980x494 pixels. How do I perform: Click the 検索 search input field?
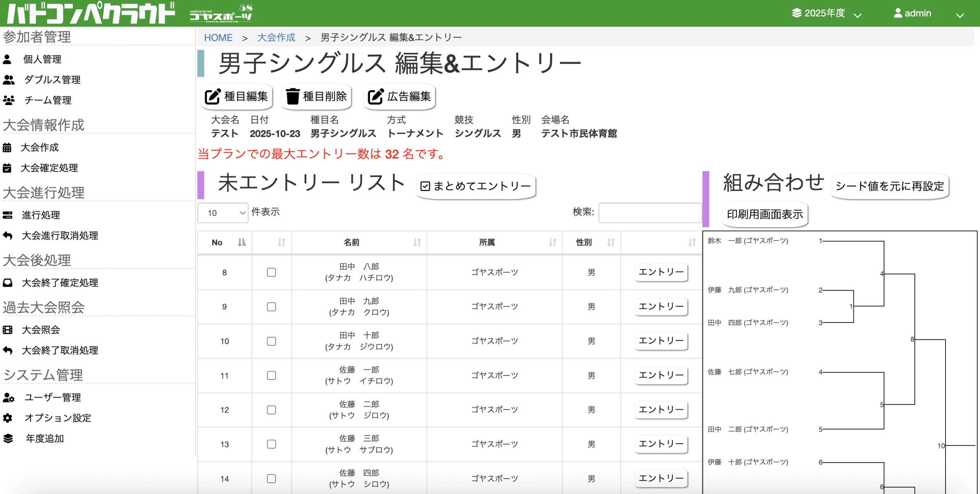(x=650, y=213)
